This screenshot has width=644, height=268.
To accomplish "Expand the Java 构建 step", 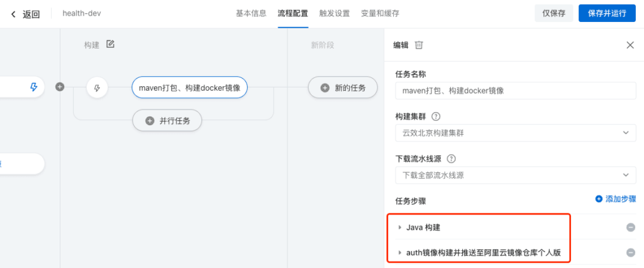I will click(400, 227).
